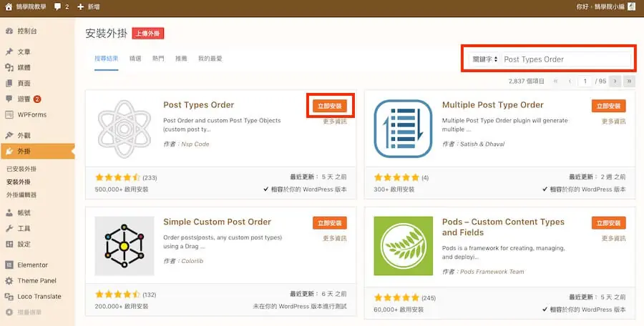Click the 上傳外掛 upload plugin button

pos(148,34)
